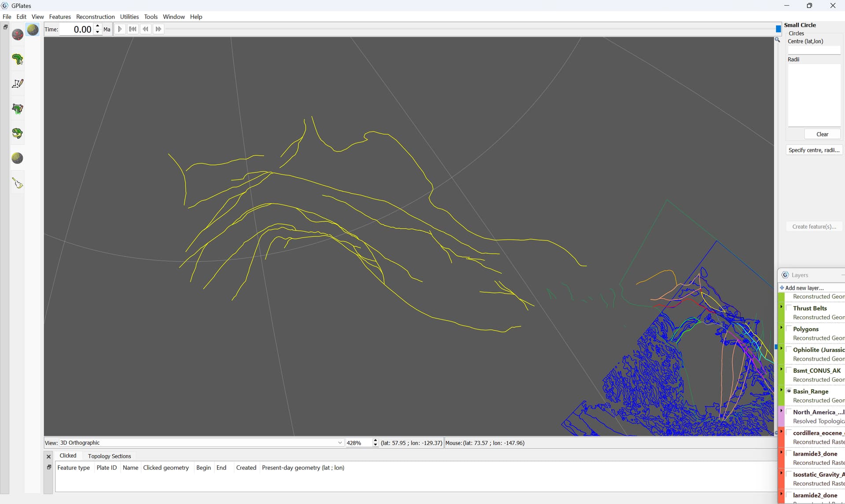This screenshot has height=504, width=845.
Task: Click the GPlates logo in the Layers panel
Action: coord(785,275)
